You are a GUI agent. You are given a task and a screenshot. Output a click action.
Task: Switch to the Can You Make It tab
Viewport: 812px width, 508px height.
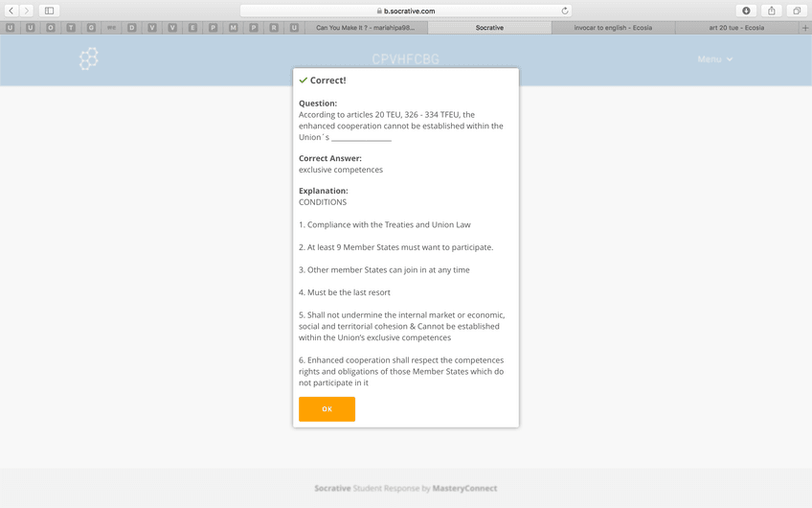coord(366,28)
